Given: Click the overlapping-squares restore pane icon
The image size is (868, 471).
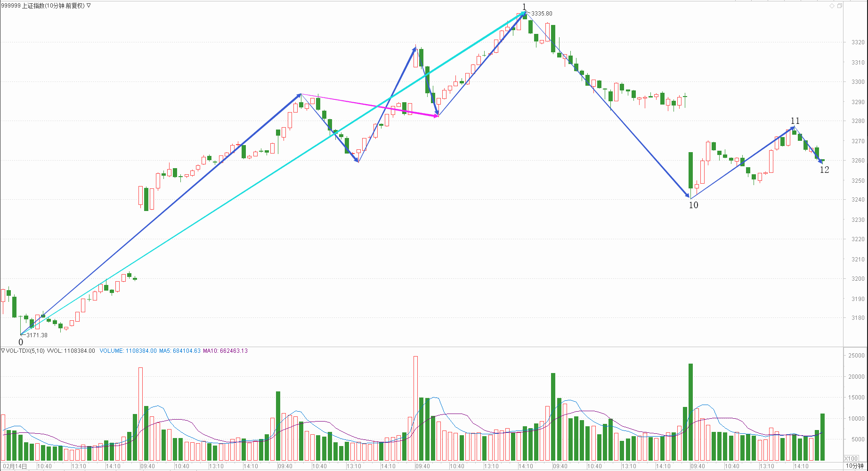Looking at the screenshot, I should (839, 6).
